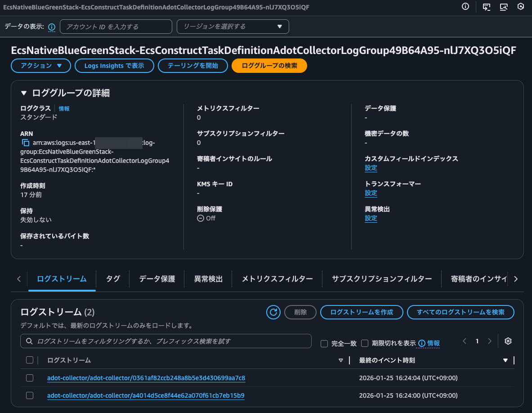
Task: Enable the 完全一致 checkbox
Action: [x=324, y=343]
